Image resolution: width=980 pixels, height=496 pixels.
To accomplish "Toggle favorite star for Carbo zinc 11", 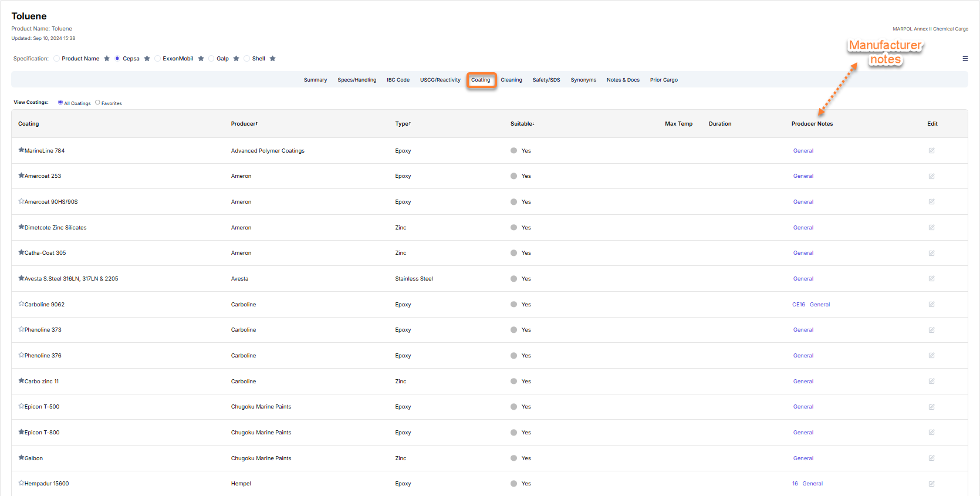I will click(x=21, y=381).
